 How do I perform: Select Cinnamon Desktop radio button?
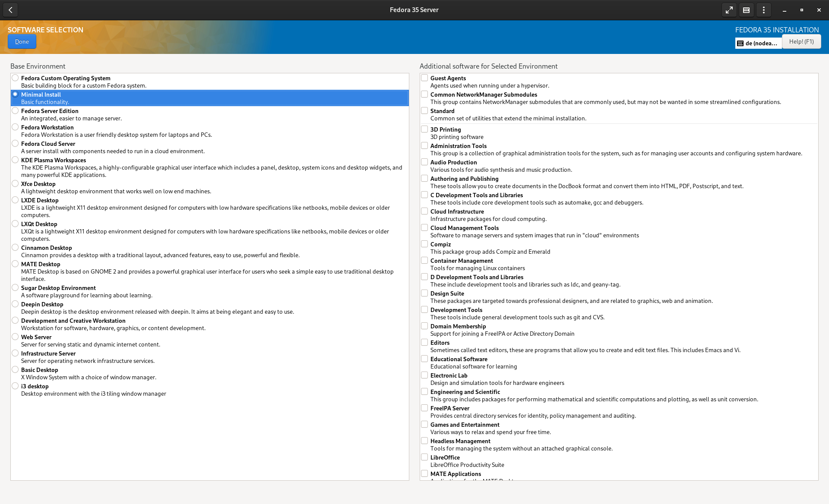pos(15,248)
